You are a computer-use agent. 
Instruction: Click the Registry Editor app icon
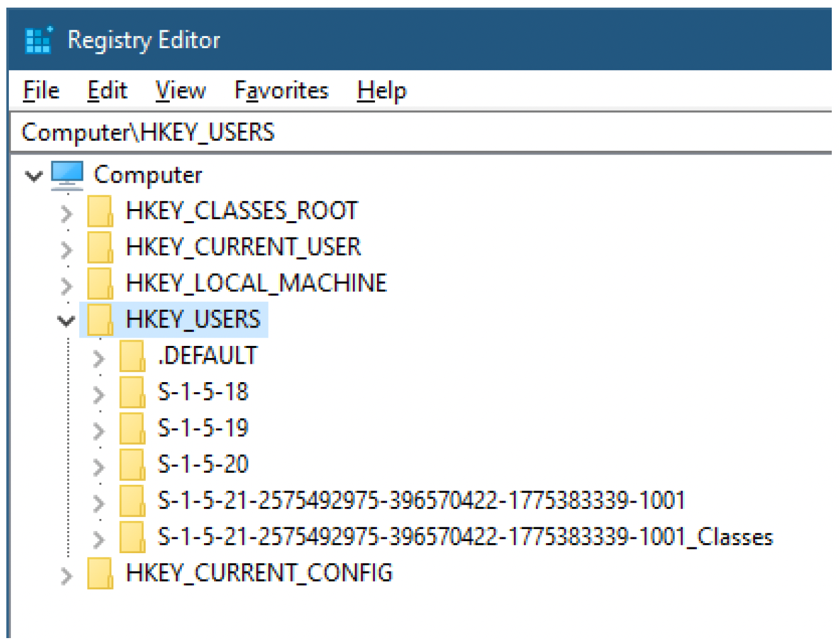tap(38, 40)
